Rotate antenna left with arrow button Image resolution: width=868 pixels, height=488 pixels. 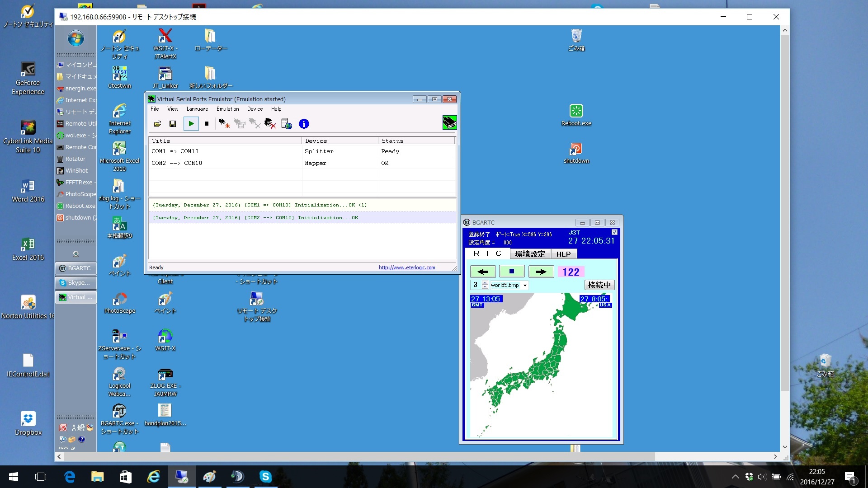click(x=483, y=272)
